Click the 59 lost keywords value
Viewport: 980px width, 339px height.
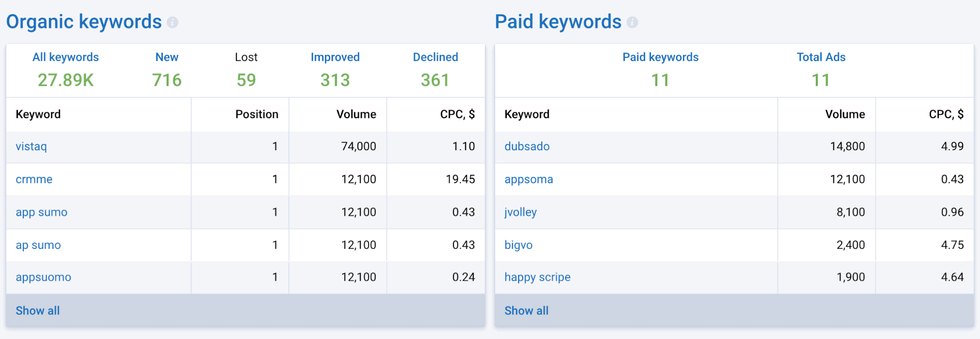(x=246, y=80)
